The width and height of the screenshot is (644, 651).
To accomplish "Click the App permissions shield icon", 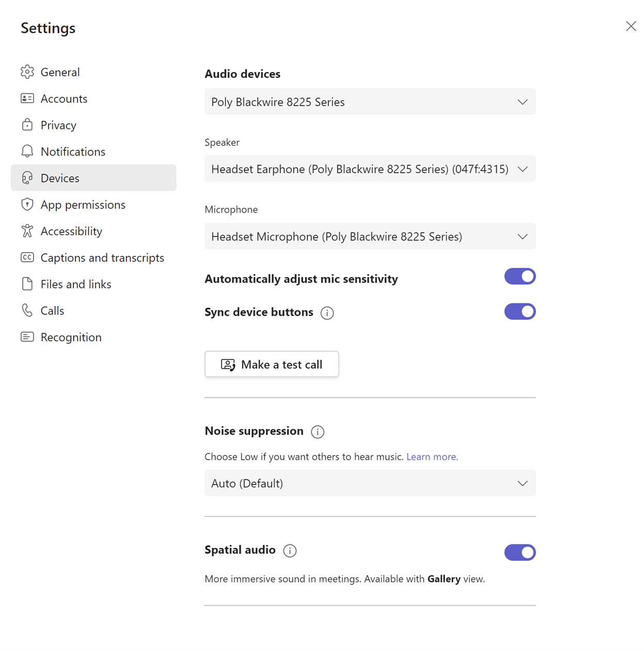I will click(27, 204).
